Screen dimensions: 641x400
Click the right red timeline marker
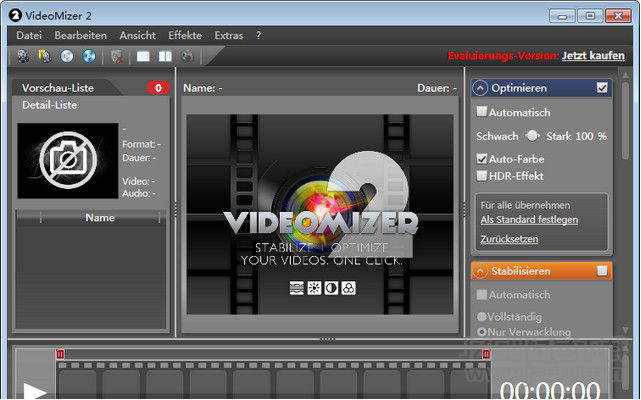[486, 354]
